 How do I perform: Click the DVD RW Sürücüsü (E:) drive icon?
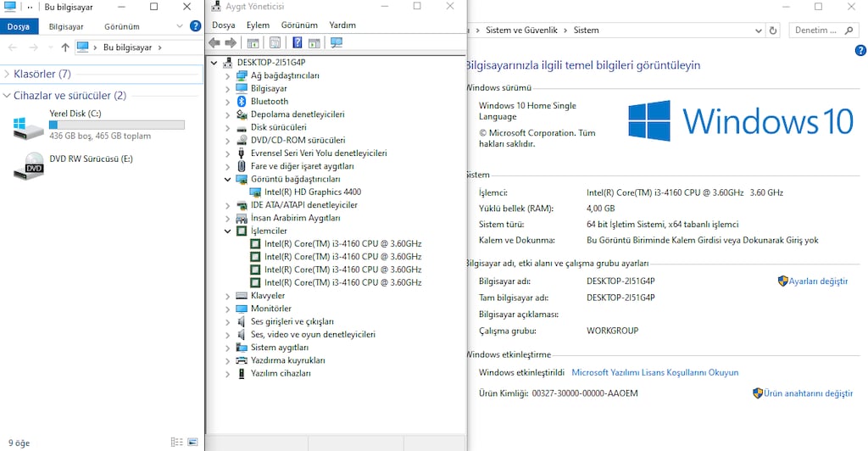tap(28, 166)
